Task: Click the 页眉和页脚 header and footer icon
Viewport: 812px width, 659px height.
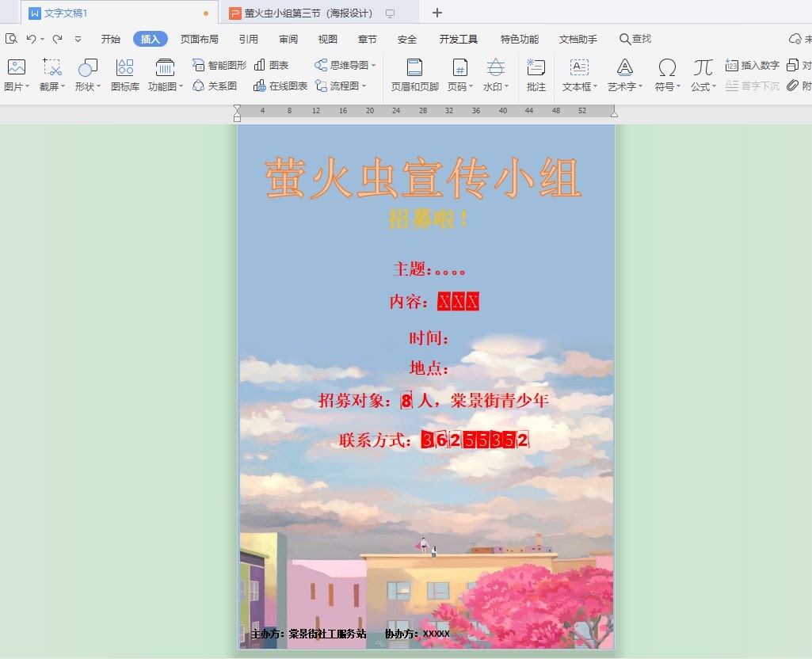Action: pos(414,68)
